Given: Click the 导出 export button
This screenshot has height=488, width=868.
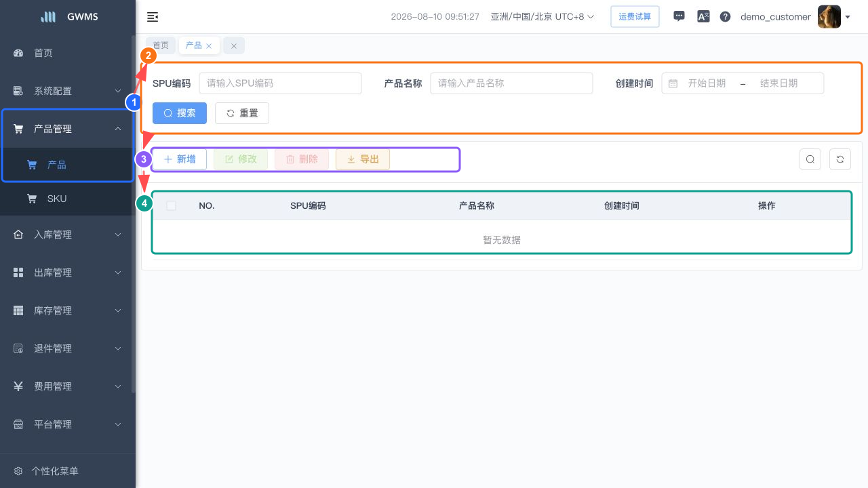Looking at the screenshot, I should [x=363, y=159].
